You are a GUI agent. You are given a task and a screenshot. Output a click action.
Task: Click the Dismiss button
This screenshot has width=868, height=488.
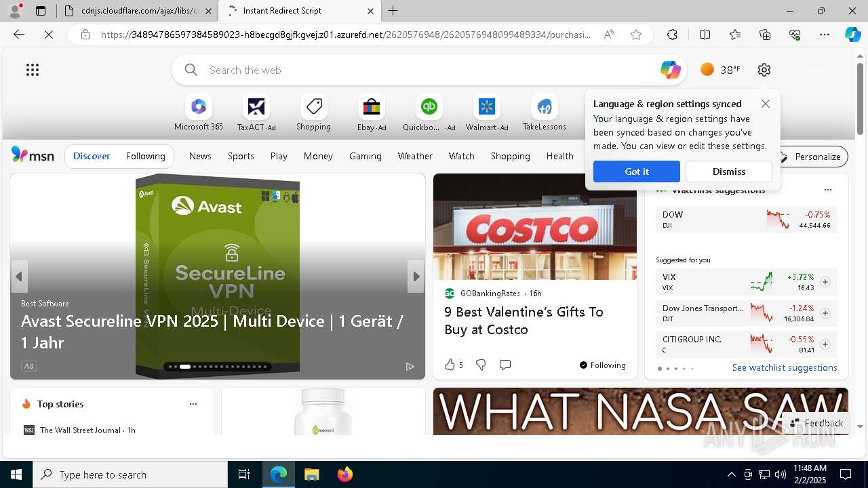click(729, 171)
